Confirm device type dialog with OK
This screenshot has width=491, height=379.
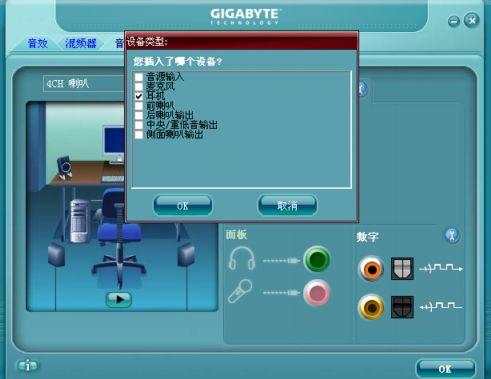pyautogui.click(x=183, y=205)
